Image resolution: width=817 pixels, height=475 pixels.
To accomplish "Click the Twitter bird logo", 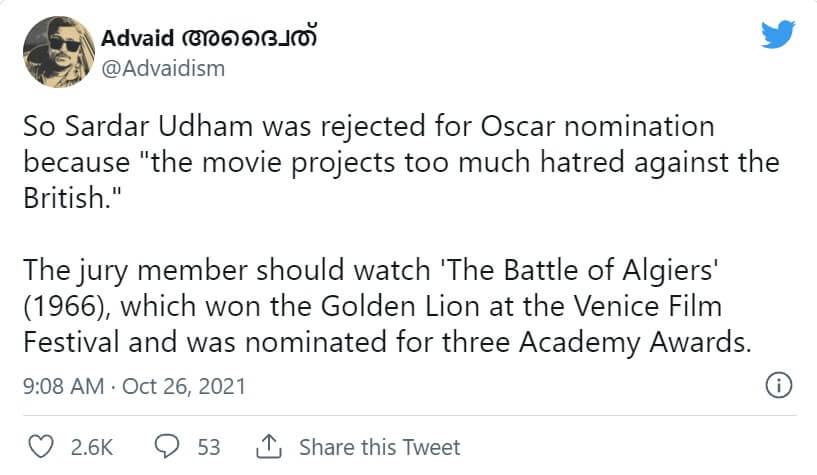I will (x=777, y=35).
